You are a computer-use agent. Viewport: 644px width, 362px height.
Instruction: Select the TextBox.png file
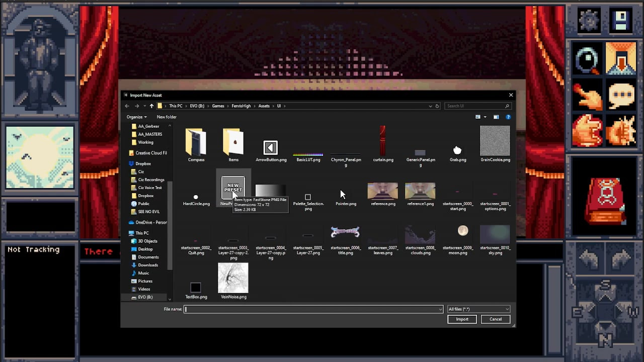click(196, 291)
